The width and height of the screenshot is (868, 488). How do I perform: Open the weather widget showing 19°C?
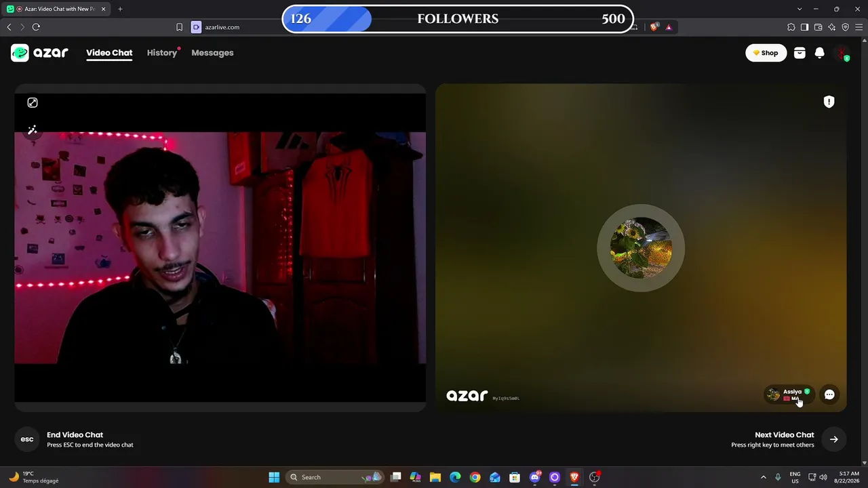34,477
